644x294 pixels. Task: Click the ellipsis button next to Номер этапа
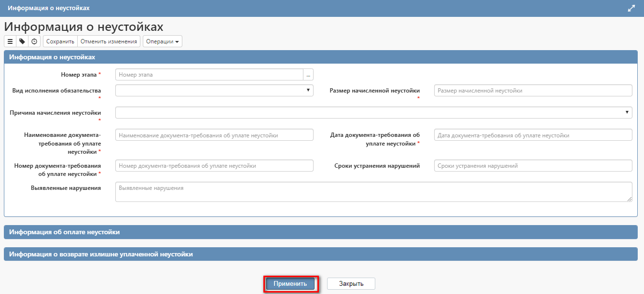(x=308, y=75)
